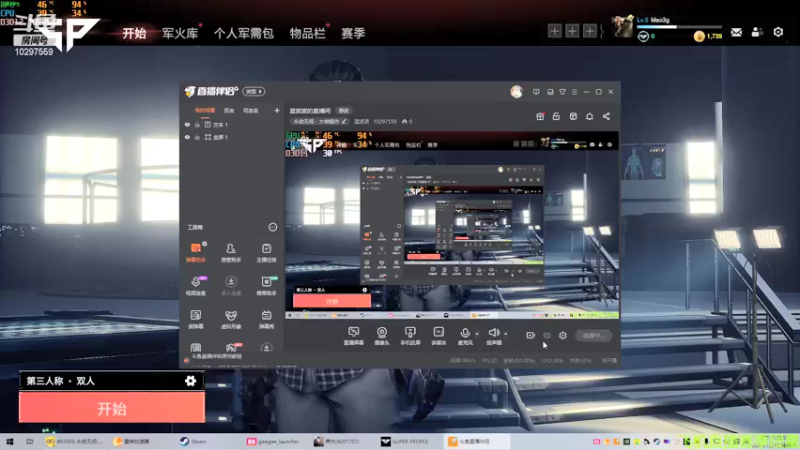Toggle visibility of the 文本 1 source

187,124
